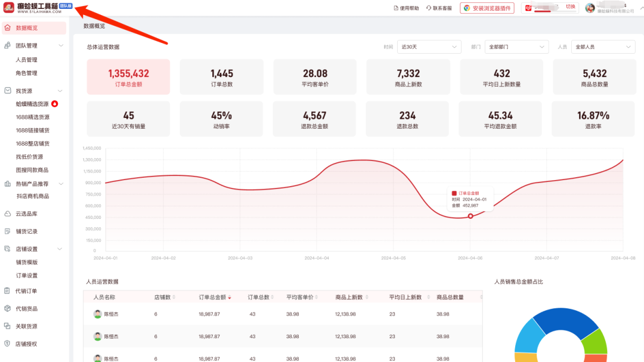
Task: Click the 人员名称 column header
Action: (x=104, y=297)
